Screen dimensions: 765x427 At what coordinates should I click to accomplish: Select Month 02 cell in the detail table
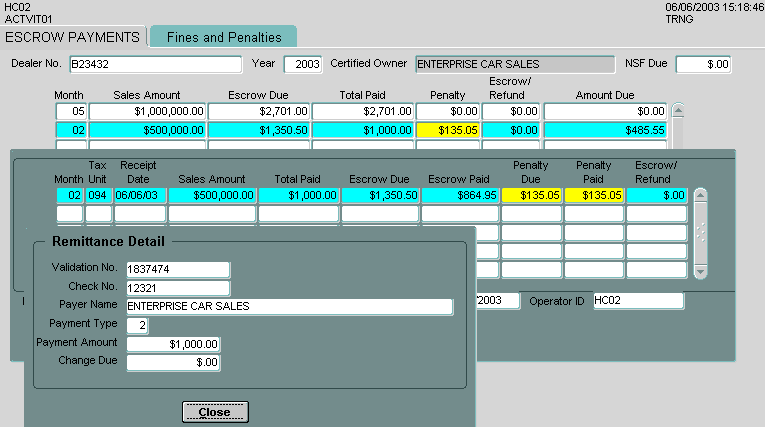[69, 195]
